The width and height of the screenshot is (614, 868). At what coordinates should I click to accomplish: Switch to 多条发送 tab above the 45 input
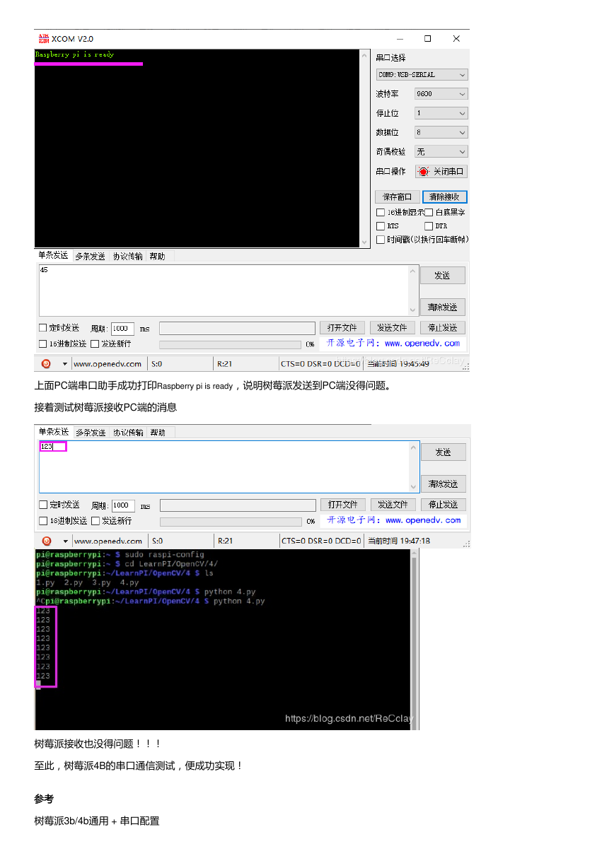91,256
